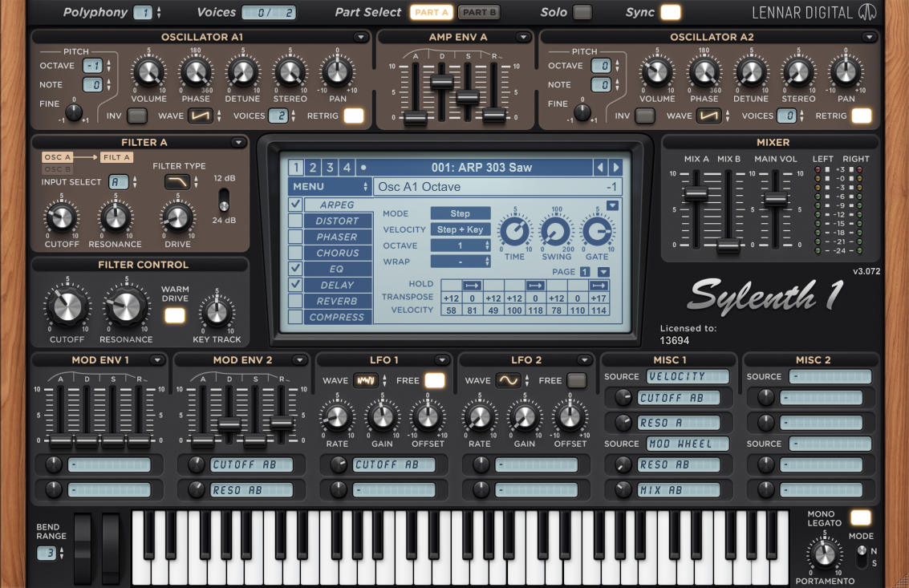Click the arpeggiator Time knob

coord(515,231)
